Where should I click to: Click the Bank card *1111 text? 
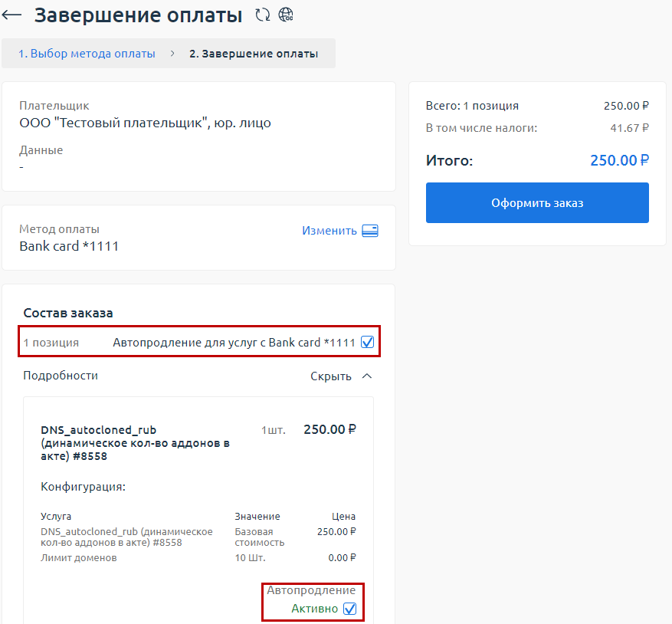[69, 246]
